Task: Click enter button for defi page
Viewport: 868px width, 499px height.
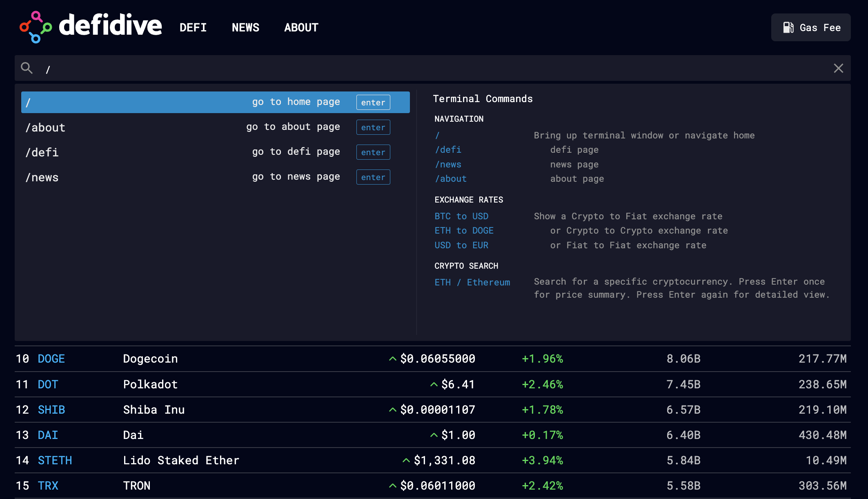Action: point(373,152)
